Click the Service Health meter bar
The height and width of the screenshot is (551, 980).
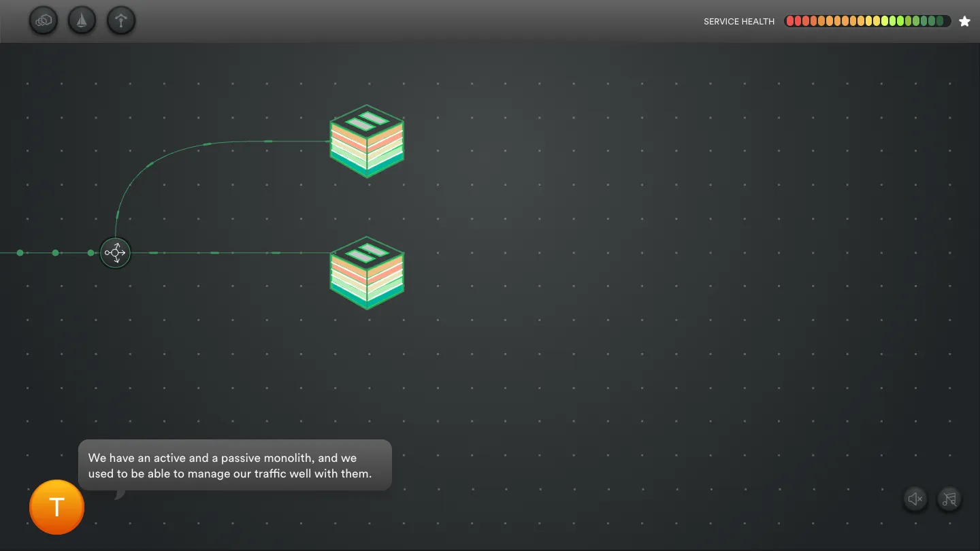[x=868, y=21]
